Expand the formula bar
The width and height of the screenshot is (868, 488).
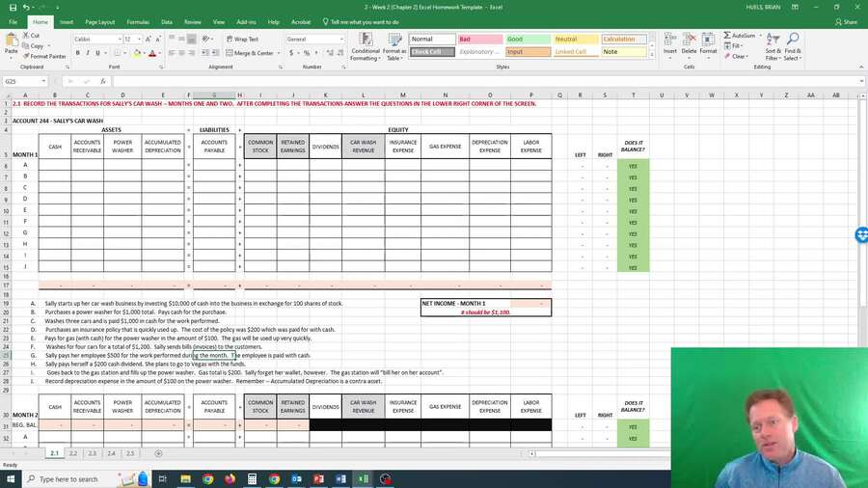862,81
